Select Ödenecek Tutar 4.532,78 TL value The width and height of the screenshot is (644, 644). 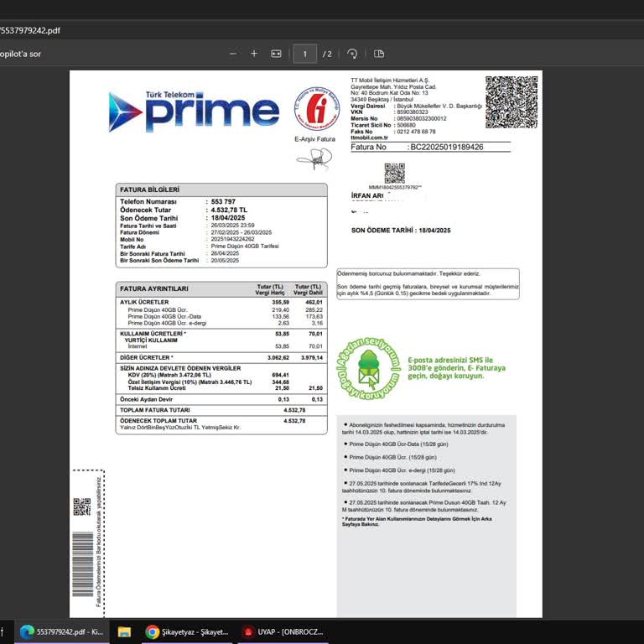229,210
